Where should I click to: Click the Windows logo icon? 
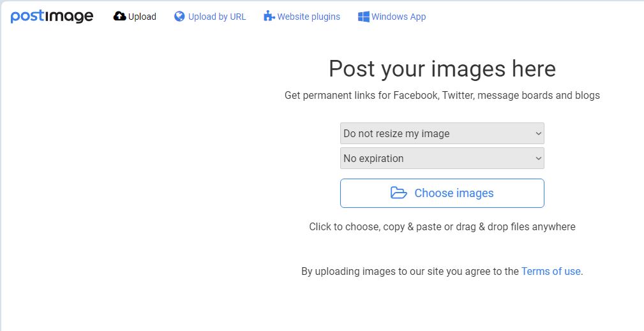(x=363, y=17)
